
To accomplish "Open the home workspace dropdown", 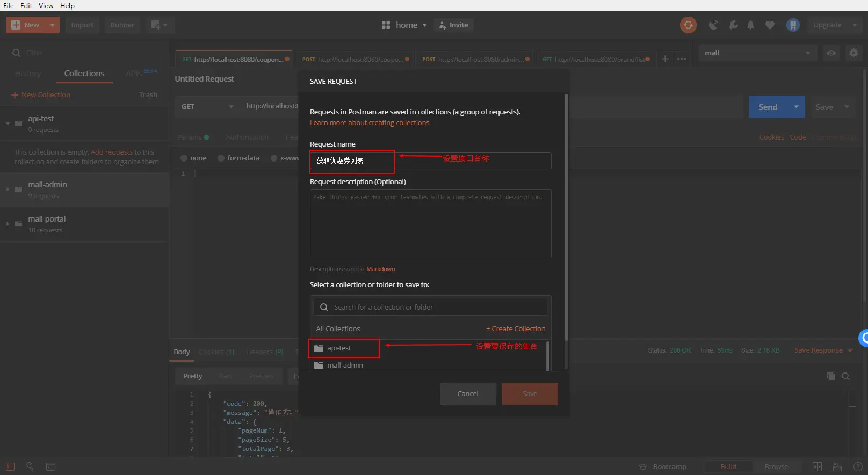I will click(x=411, y=25).
